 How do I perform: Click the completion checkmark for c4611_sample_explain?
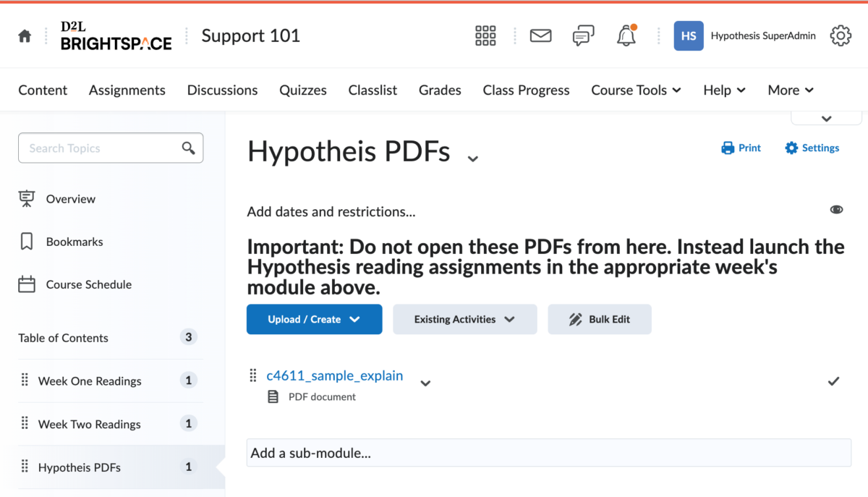(833, 381)
